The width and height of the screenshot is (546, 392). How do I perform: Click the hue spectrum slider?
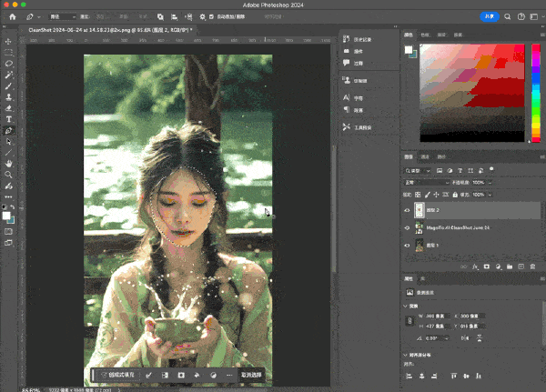point(536,93)
